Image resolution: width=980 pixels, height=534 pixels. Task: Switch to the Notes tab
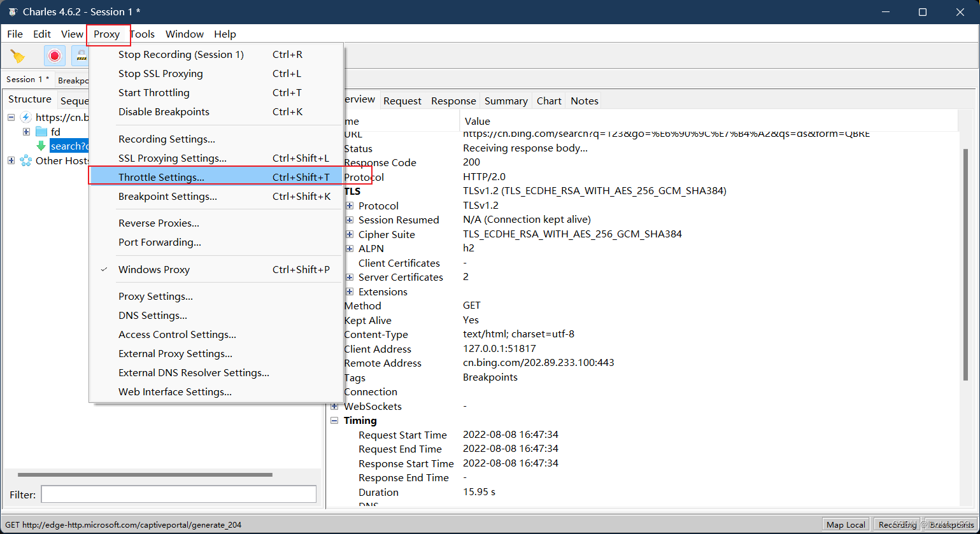(585, 101)
